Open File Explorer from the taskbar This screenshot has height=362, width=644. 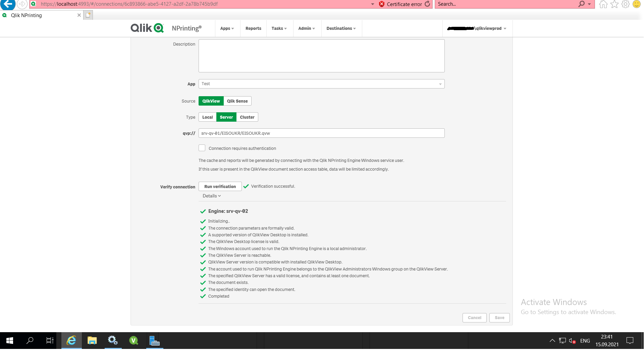[92, 341]
